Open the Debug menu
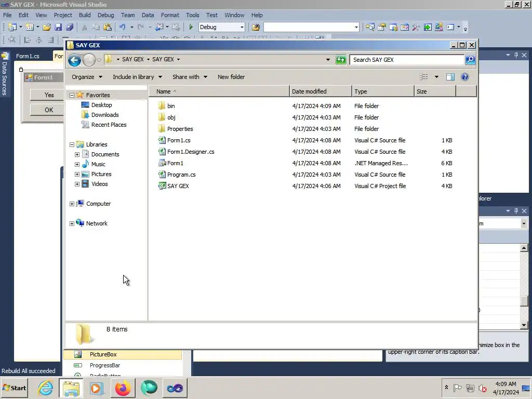This screenshot has height=399, width=532. (105, 15)
